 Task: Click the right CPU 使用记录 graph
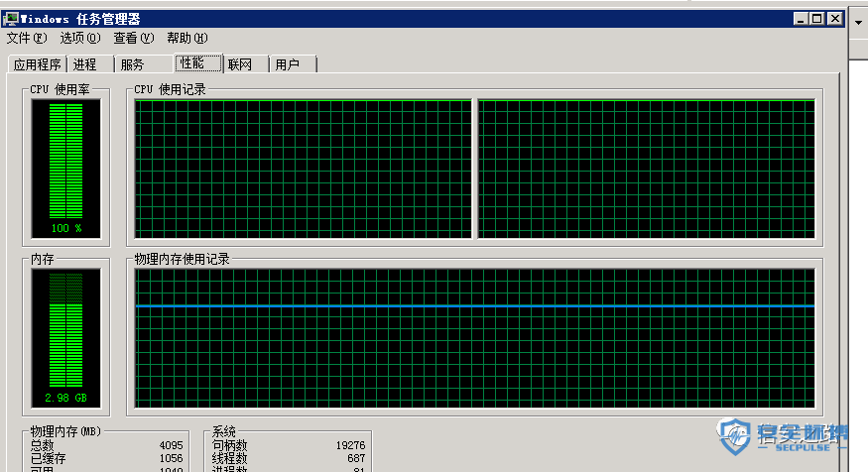[x=647, y=169]
